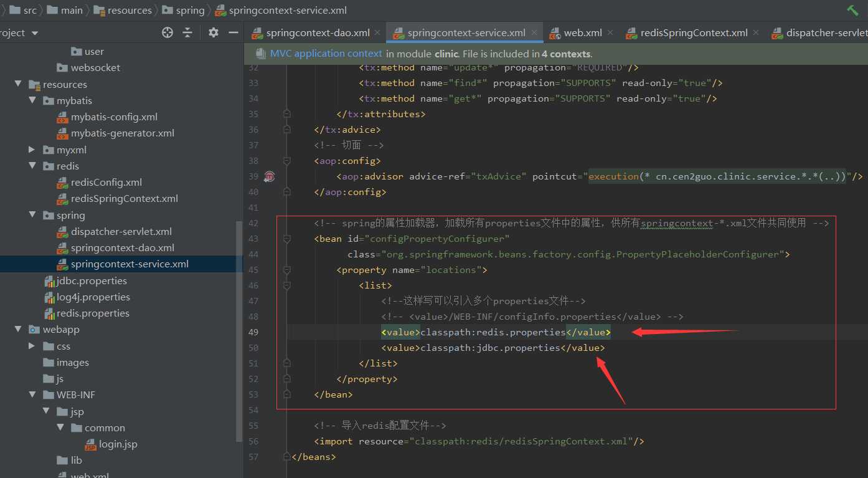Viewport: 868px width, 478px height.
Task: Collapse the jsp folder
Action: [x=46, y=411]
